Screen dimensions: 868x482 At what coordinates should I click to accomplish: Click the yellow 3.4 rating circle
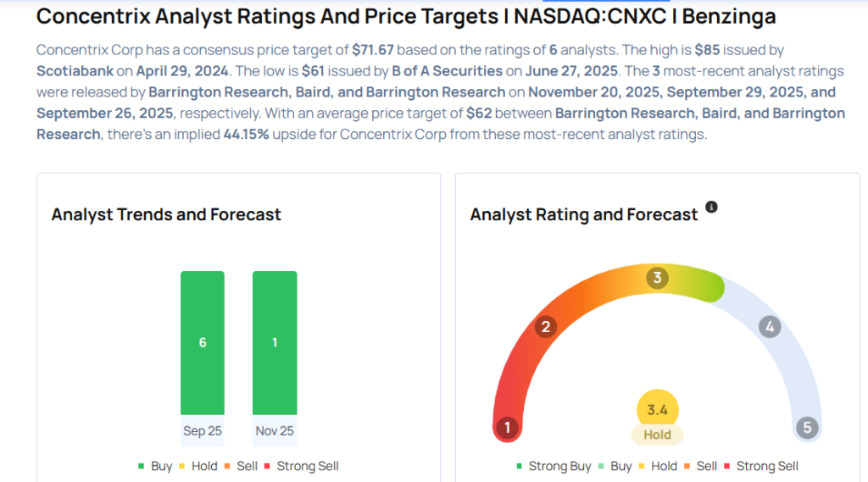(657, 410)
